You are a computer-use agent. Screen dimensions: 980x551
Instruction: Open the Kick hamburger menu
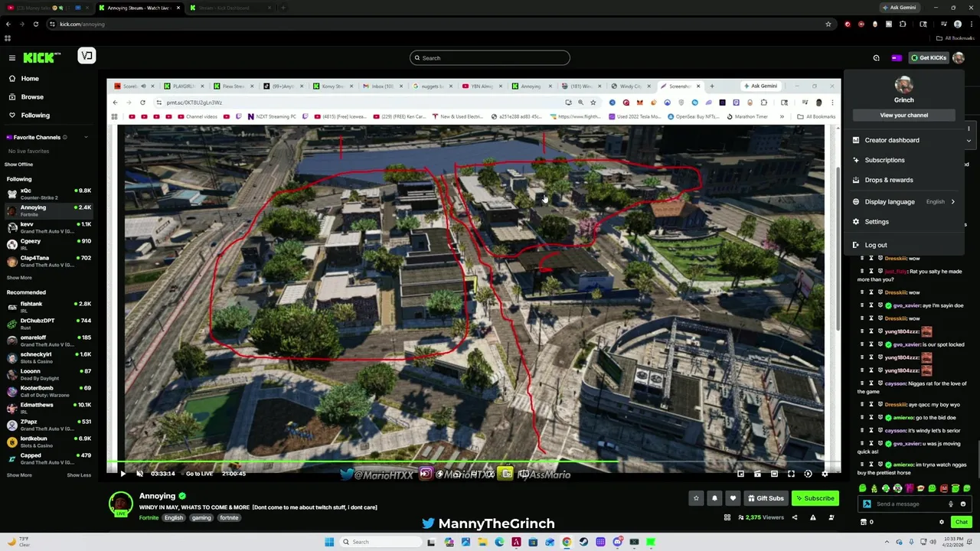[11, 57]
